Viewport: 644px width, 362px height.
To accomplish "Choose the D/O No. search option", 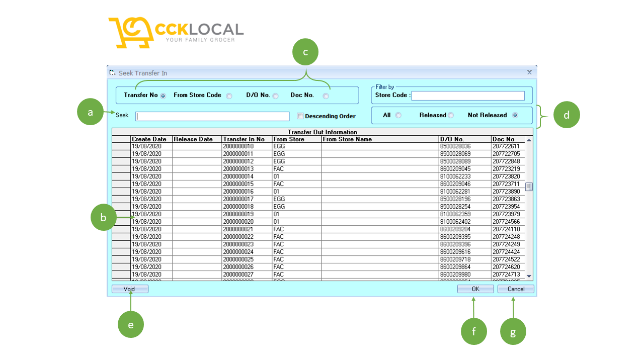I will 276,95.
